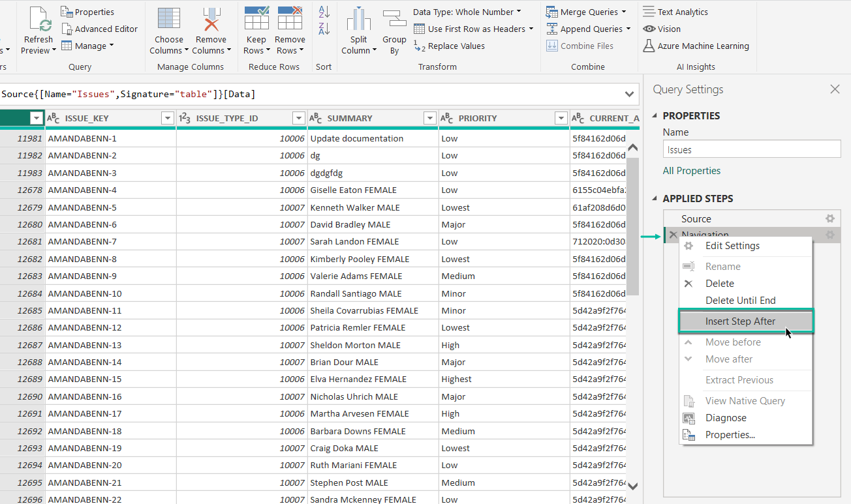
Task: Click the Keep Rows icon
Action: click(x=256, y=20)
